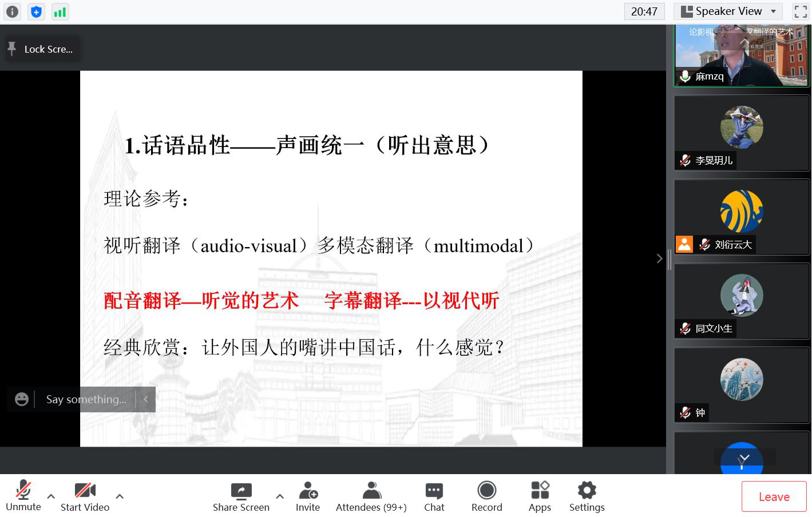
Task: Start Video camera
Action: [x=85, y=496]
